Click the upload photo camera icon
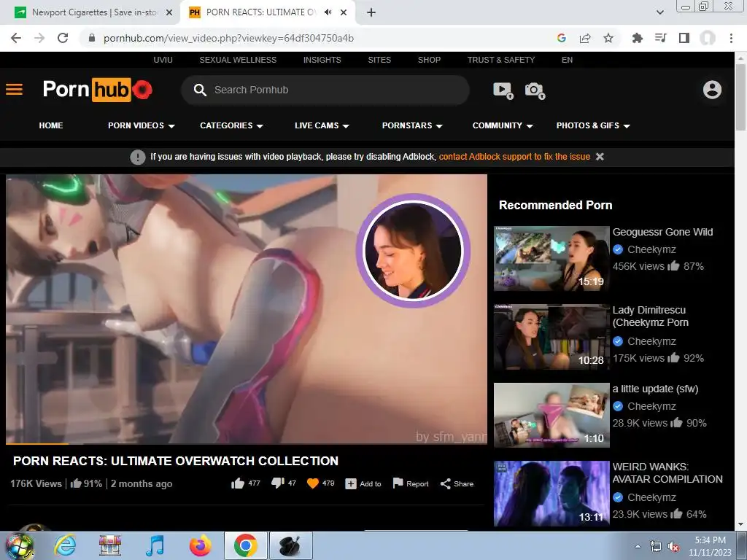The image size is (747, 560). [535, 90]
